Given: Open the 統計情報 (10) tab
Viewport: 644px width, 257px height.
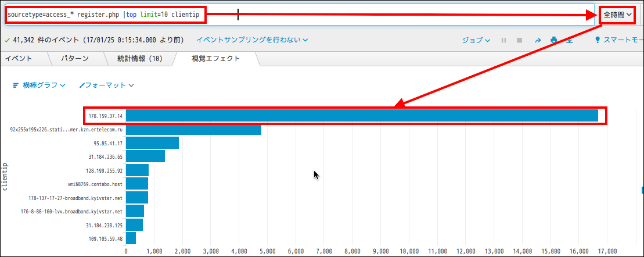Looking at the screenshot, I should 139,58.
